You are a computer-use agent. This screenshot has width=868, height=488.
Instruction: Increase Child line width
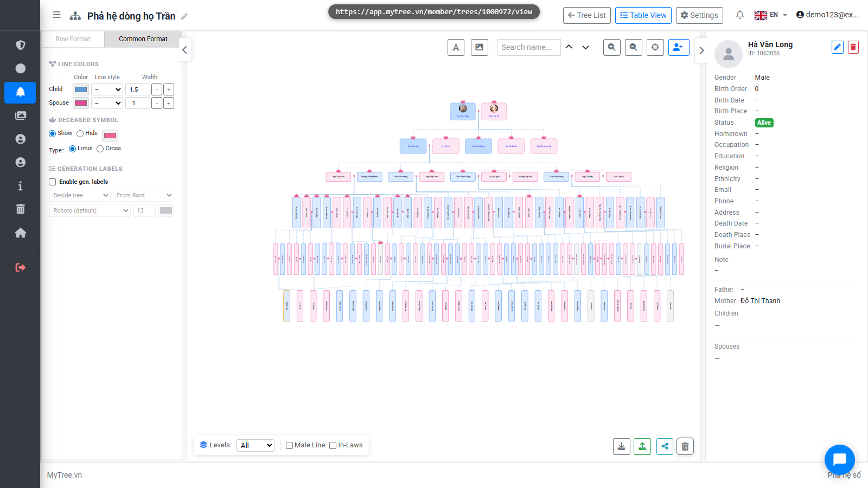169,89
